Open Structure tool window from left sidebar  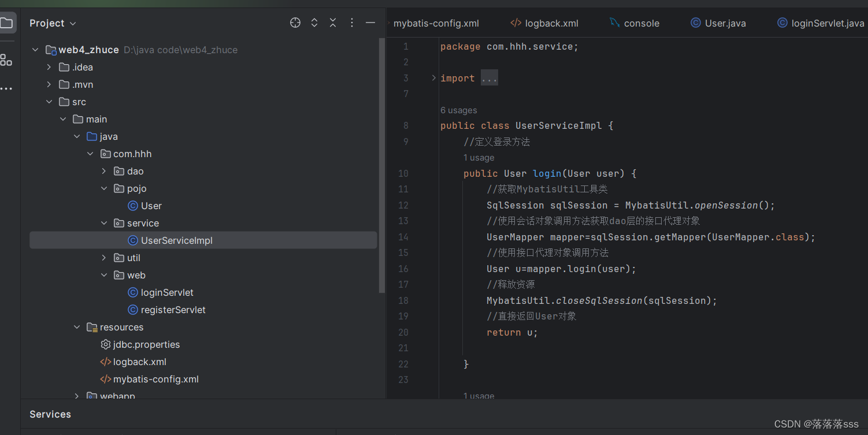[x=8, y=60]
